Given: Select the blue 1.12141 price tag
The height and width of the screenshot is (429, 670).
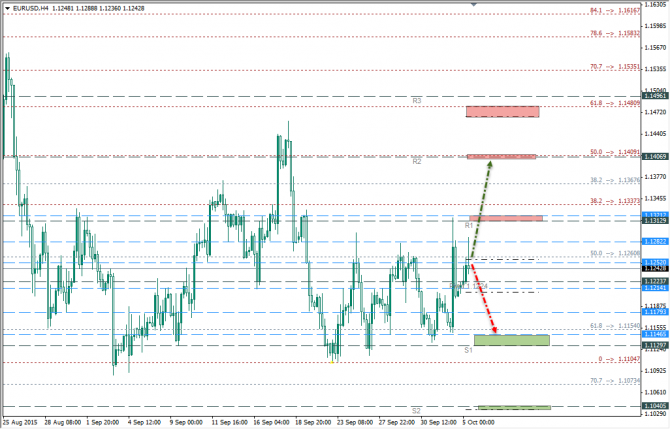Looking at the screenshot, I should [x=655, y=288].
